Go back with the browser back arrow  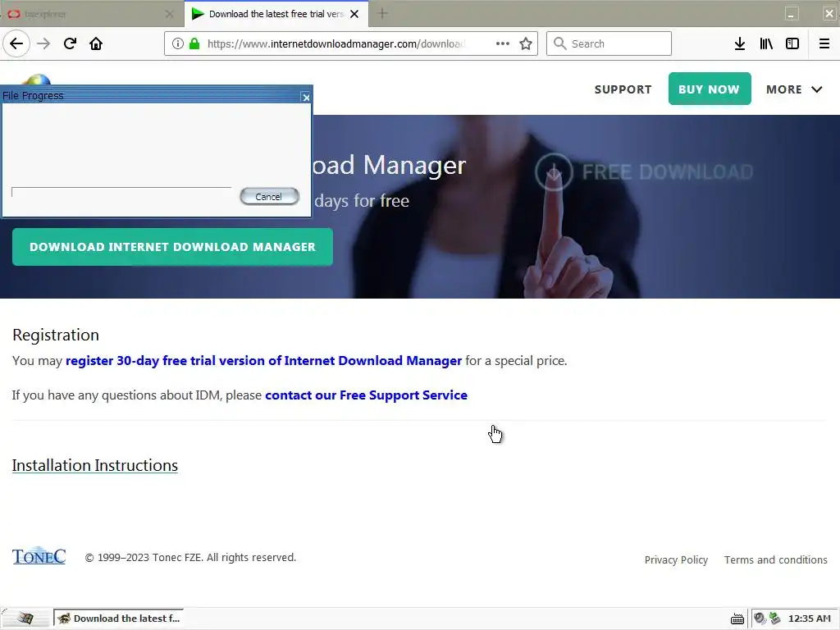(x=16, y=43)
